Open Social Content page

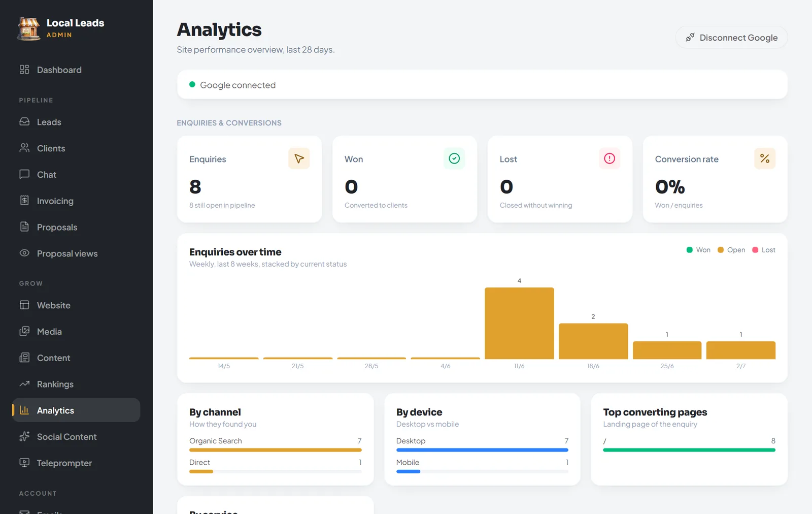[76, 437]
